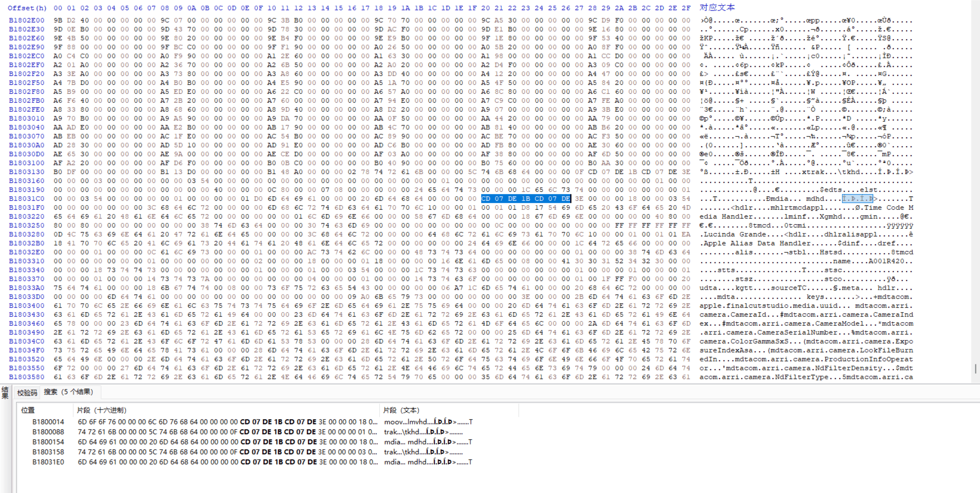Select the 搜索 (5 个结果) tab
Screen dimensions: 980x493
(68, 392)
